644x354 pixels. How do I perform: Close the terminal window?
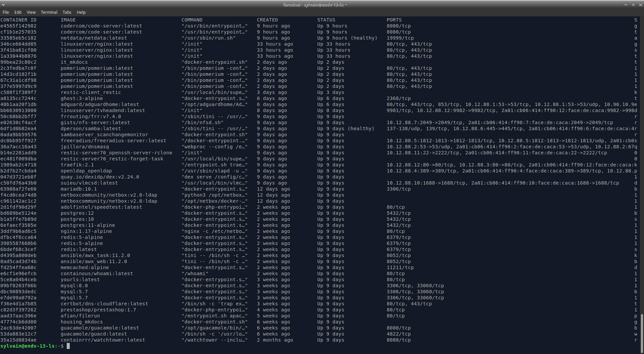point(640,5)
